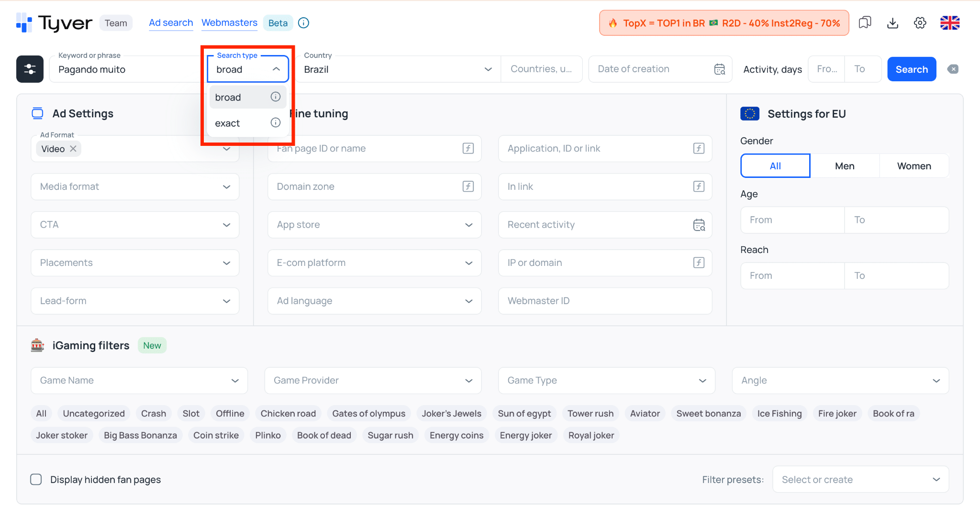This screenshot has height=506, width=980.
Task: Toggle the Plinko game chip
Action: [268, 435]
